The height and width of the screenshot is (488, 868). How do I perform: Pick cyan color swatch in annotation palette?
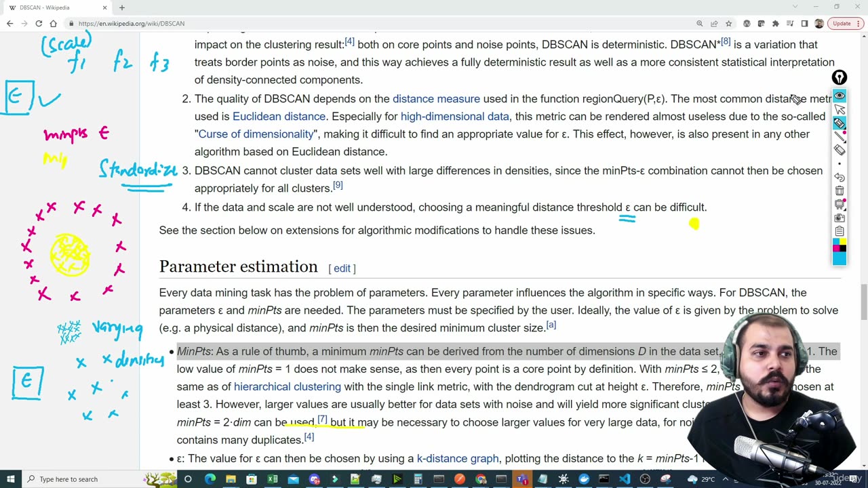click(836, 241)
